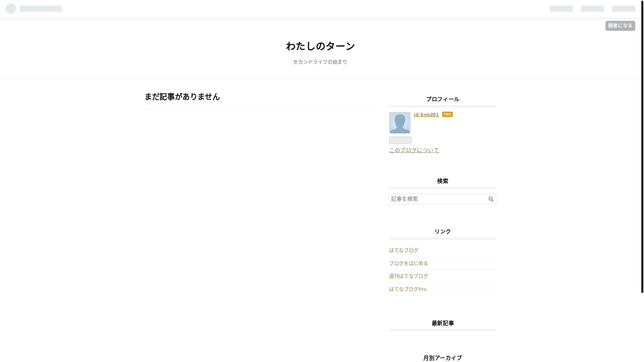Click the page's vertical scrollbar
Image resolution: width=644 pixels, height=362 pixels.
pos(642,146)
